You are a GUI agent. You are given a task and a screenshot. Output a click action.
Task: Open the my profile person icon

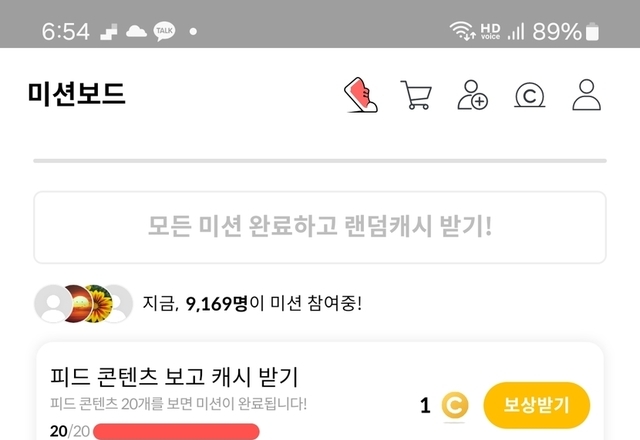[587, 95]
